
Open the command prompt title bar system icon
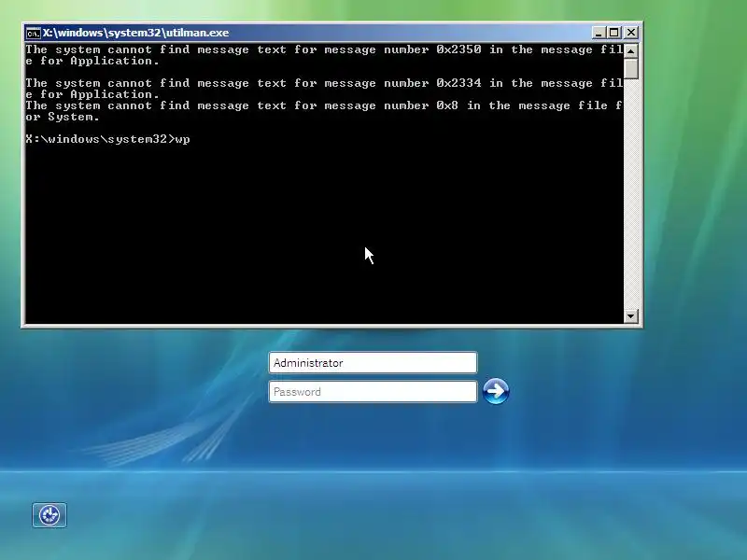pos(33,33)
